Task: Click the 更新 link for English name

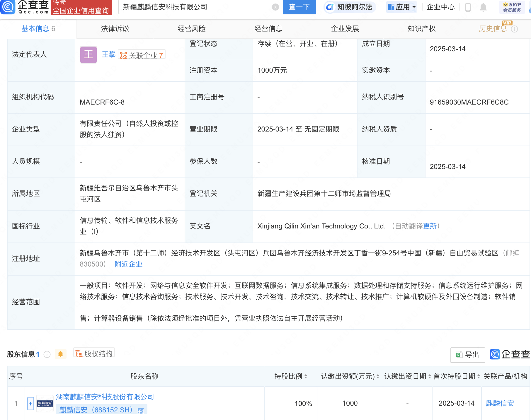Action: click(x=430, y=226)
